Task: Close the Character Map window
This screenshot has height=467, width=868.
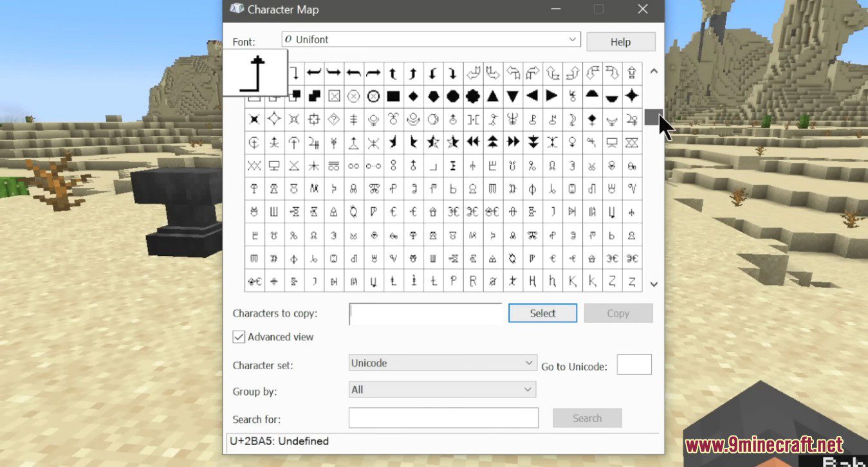Action: coord(642,9)
